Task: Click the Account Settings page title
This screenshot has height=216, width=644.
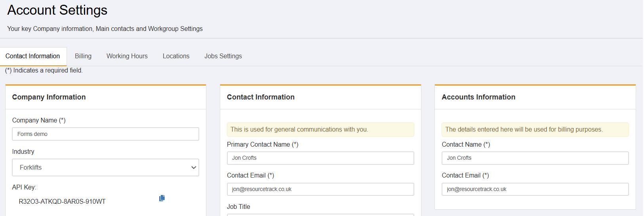Action: click(57, 10)
